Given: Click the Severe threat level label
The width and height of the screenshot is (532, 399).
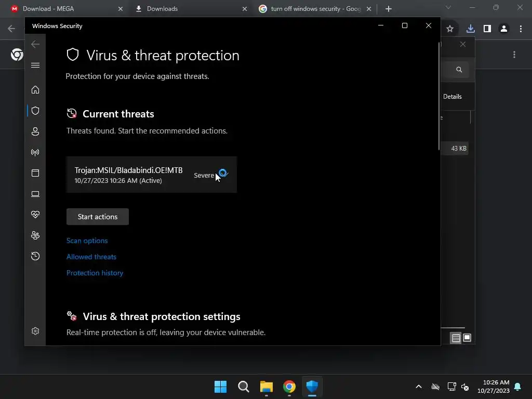Looking at the screenshot, I should pos(204,176).
